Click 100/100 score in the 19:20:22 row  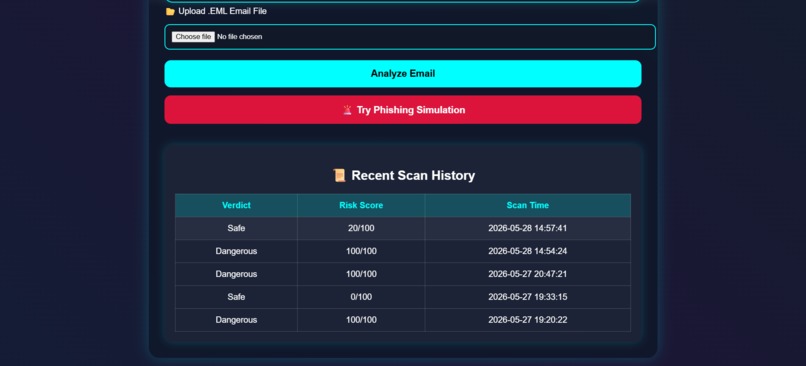pyautogui.click(x=361, y=320)
